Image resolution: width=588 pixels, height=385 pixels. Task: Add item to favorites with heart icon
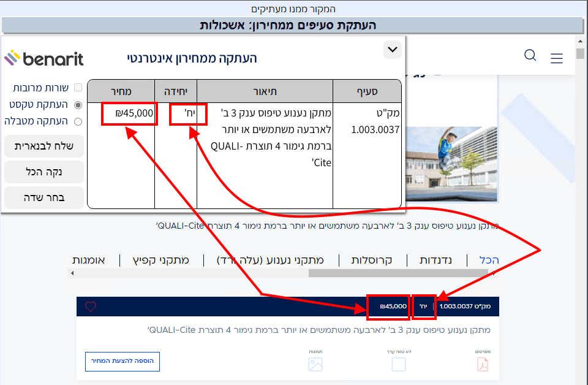click(x=91, y=307)
